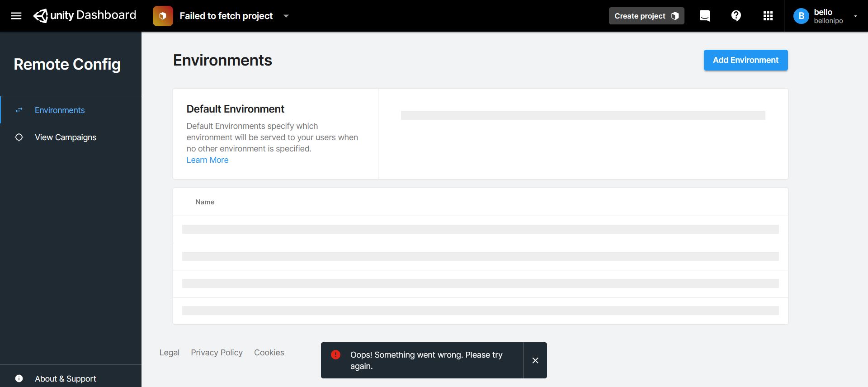Expand the project selector dropdown arrow

pos(286,16)
